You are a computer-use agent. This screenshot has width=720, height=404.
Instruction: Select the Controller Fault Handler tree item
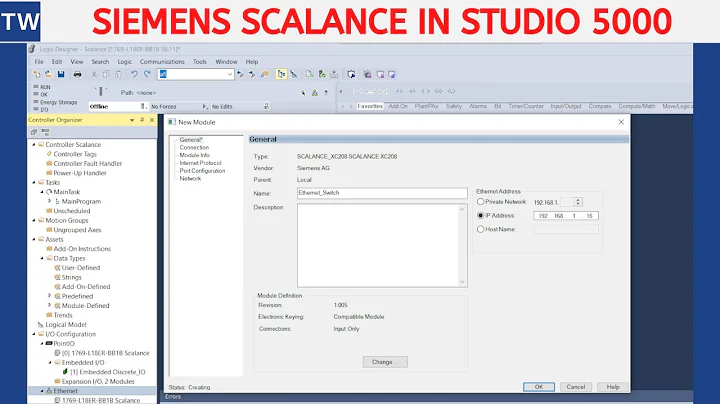[88, 163]
